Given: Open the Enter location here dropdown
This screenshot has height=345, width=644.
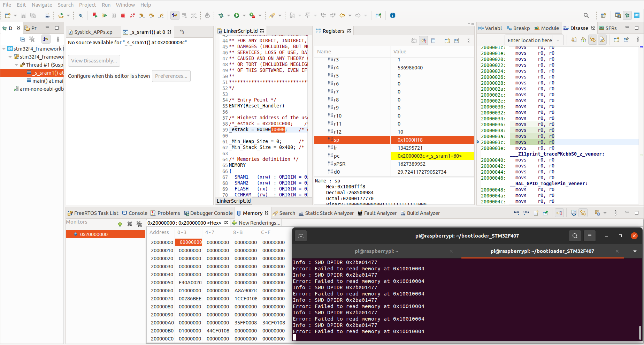Looking at the screenshot, I should tap(558, 40).
